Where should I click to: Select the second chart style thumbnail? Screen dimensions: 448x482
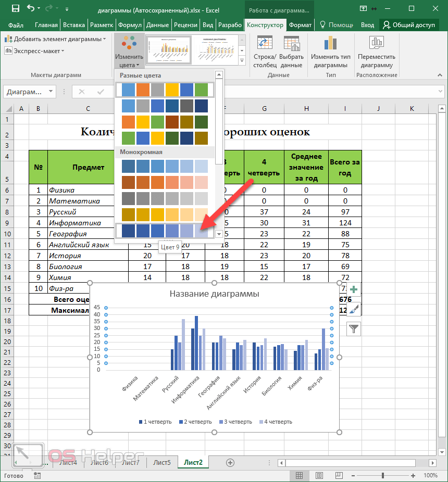215,49
